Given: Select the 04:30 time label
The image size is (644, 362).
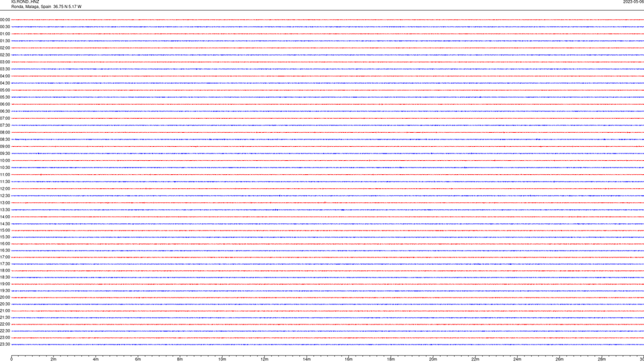Looking at the screenshot, I should [x=5, y=83].
